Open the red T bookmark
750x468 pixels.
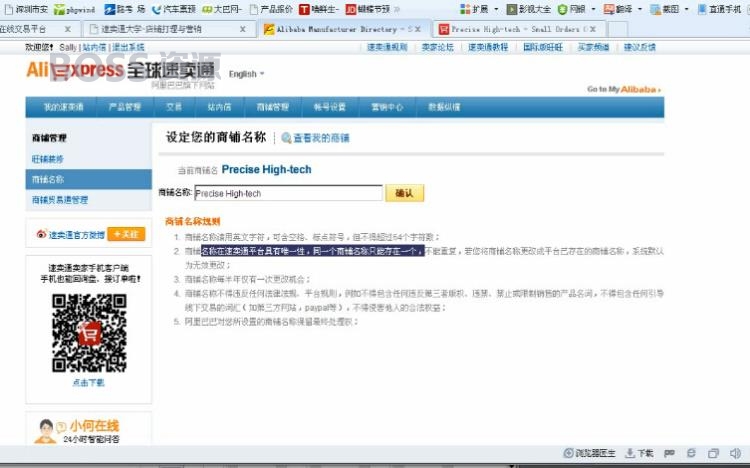click(x=319, y=9)
